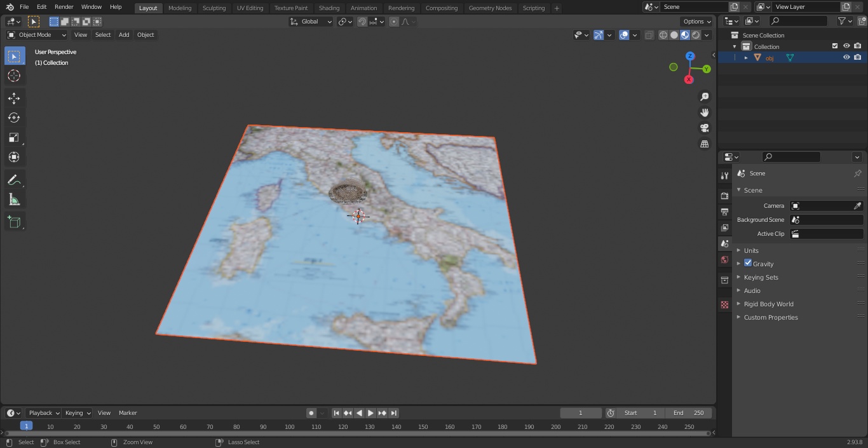
Task: Expand the obj item in Outliner
Action: tap(746, 58)
